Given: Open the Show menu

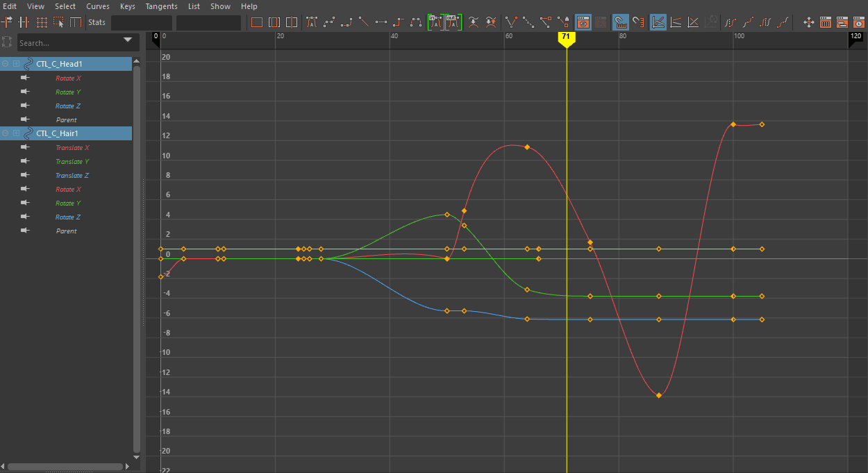Looking at the screenshot, I should coord(221,6).
